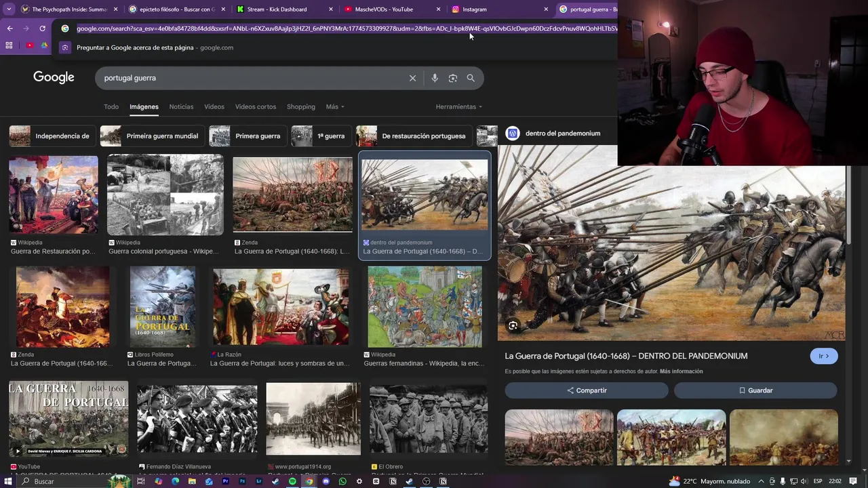The image size is (868, 488).
Task: Click the Google logo
Action: 54,77
